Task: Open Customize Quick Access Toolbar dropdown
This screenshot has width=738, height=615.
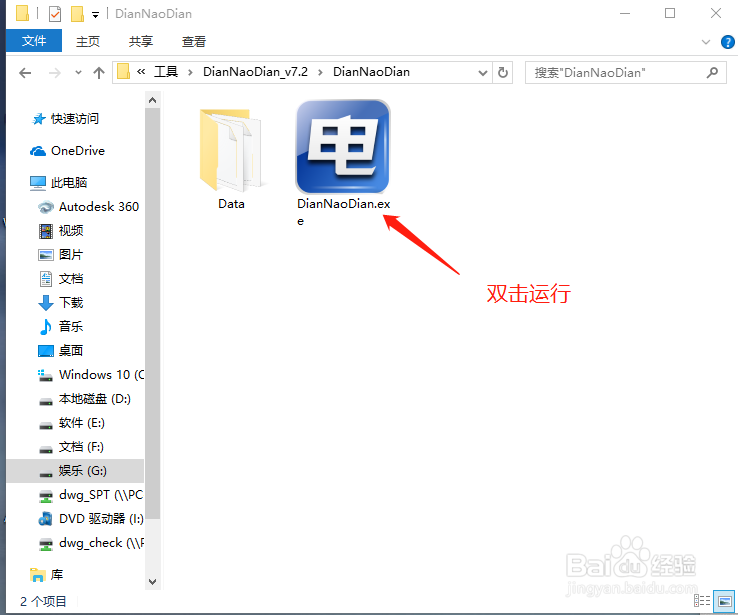Action: point(96,15)
